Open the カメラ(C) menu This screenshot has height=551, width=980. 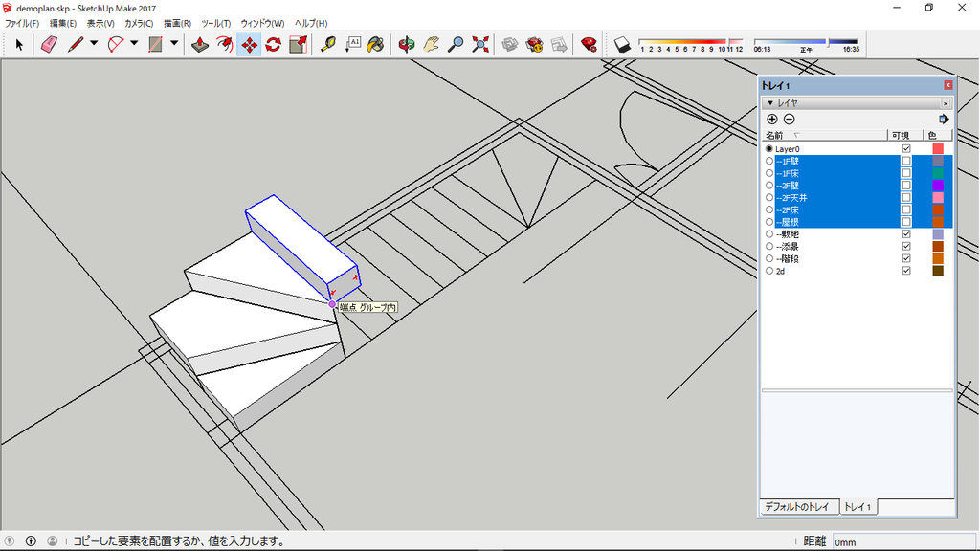click(139, 24)
